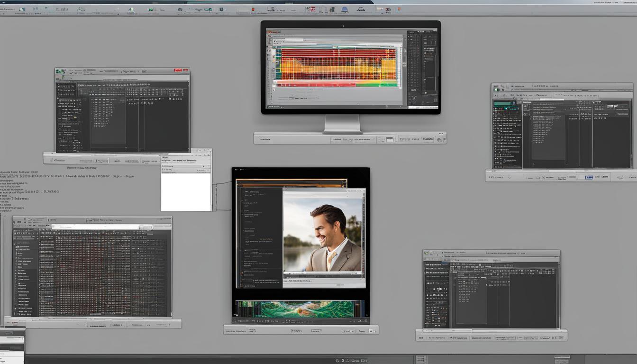This screenshot has height=364, width=637.
Task: Click the round icon on the monitor's base bar
Action: pos(439,139)
